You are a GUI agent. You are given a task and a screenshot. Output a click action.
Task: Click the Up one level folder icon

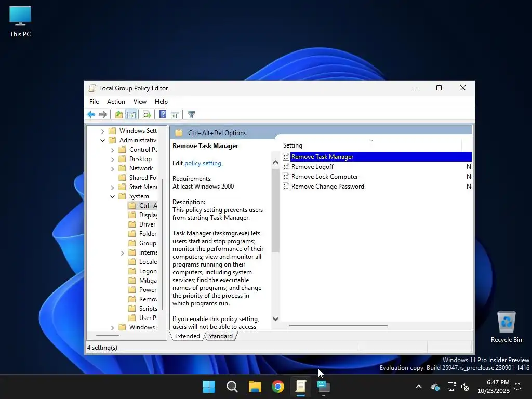[119, 115]
